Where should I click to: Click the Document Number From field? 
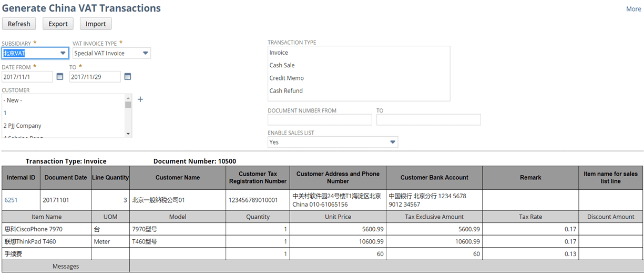(320, 120)
